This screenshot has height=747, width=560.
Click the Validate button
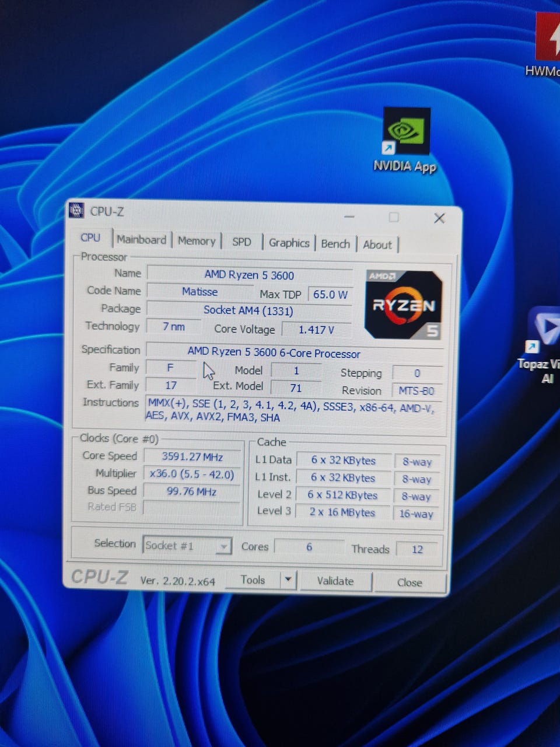335,581
